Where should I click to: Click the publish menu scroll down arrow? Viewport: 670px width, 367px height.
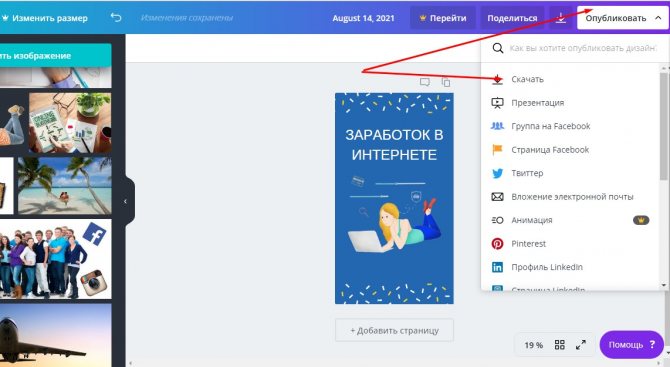(x=664, y=285)
